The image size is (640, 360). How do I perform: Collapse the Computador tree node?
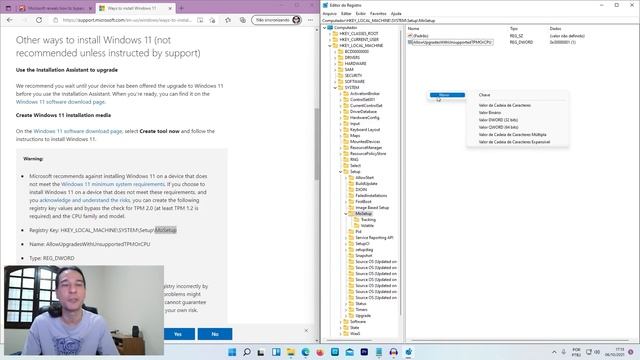[325, 28]
